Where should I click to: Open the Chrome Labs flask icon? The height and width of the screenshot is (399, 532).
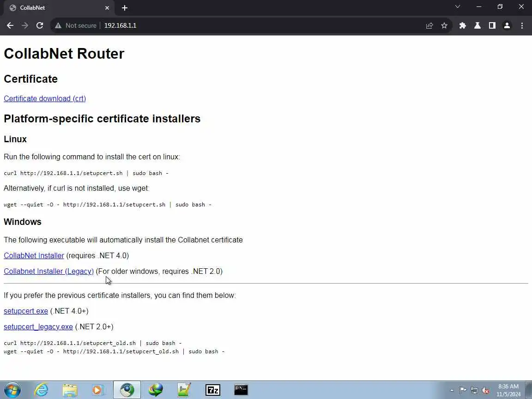click(x=478, y=25)
